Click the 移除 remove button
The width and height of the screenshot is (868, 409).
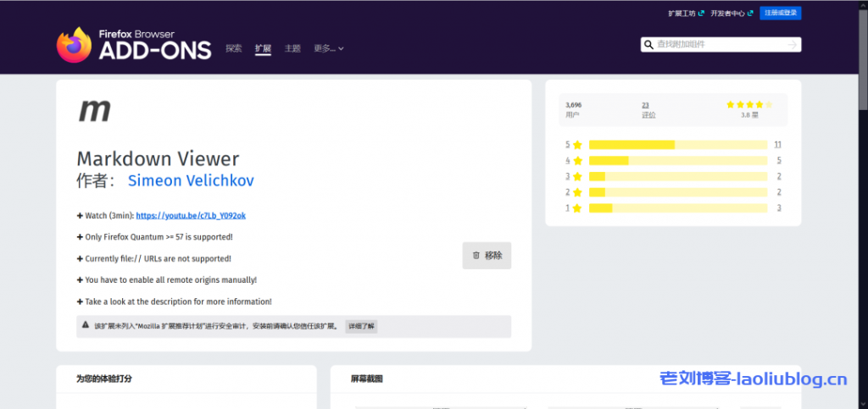(487, 255)
